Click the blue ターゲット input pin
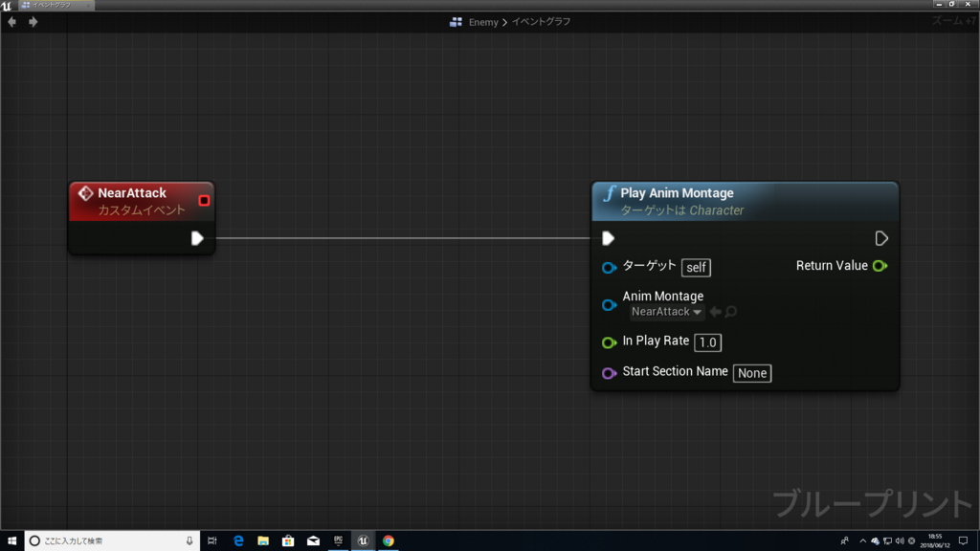Screen dimensions: 980x551 (x=609, y=268)
